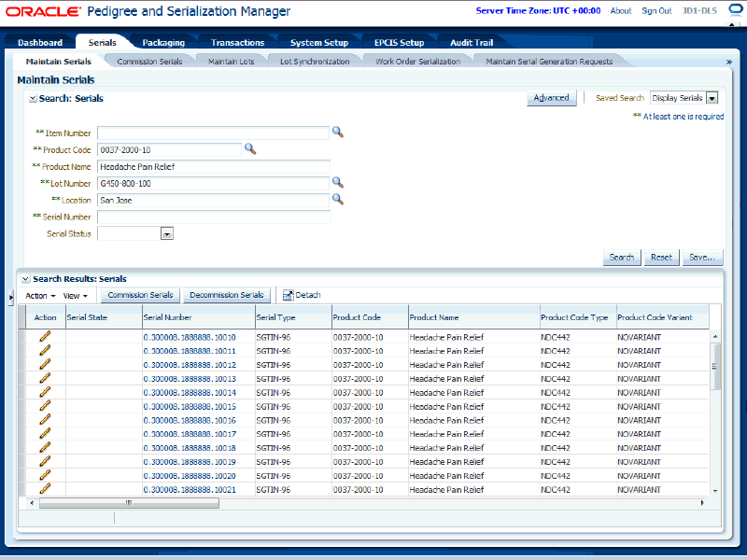Open the Audit Trail tab
The width and height of the screenshot is (747, 560).
(472, 42)
